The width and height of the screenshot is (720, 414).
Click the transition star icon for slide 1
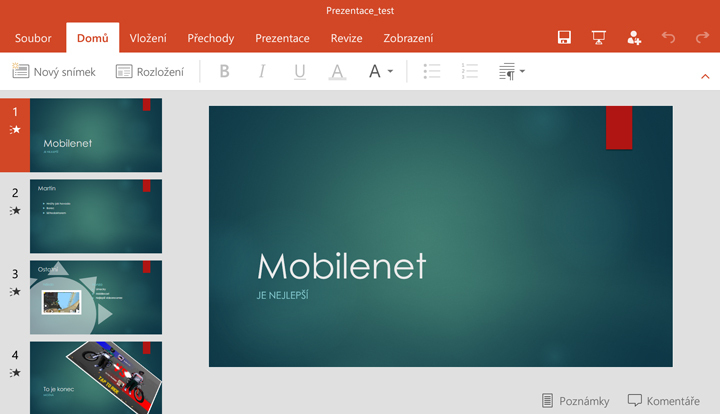click(15, 130)
